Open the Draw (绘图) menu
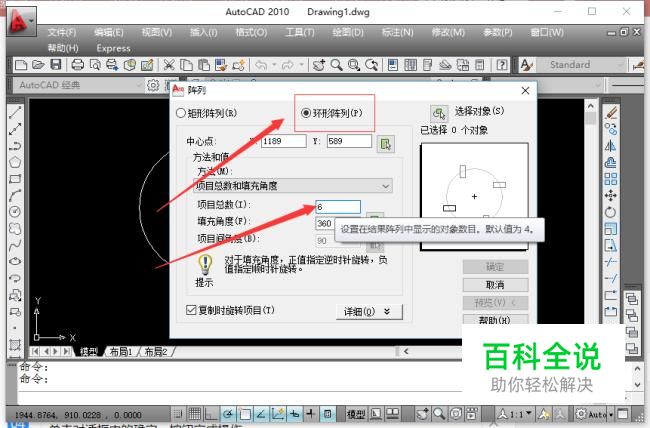 (348, 32)
